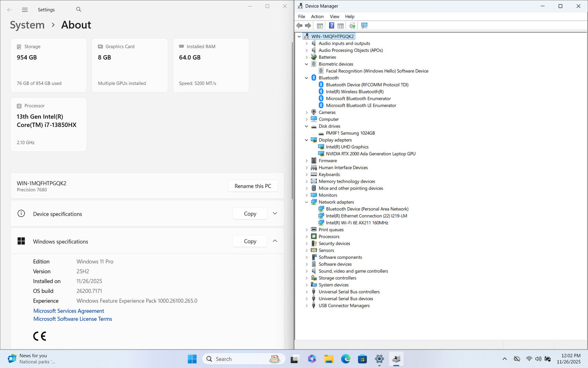Open Microsoft Edge from the taskbar

point(345,359)
